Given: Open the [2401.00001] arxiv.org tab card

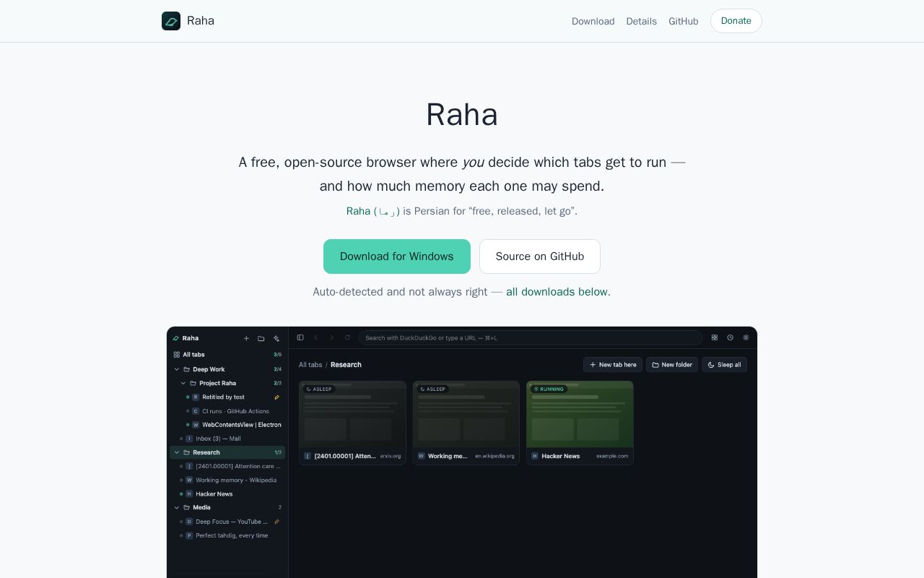Looking at the screenshot, I should [x=353, y=423].
